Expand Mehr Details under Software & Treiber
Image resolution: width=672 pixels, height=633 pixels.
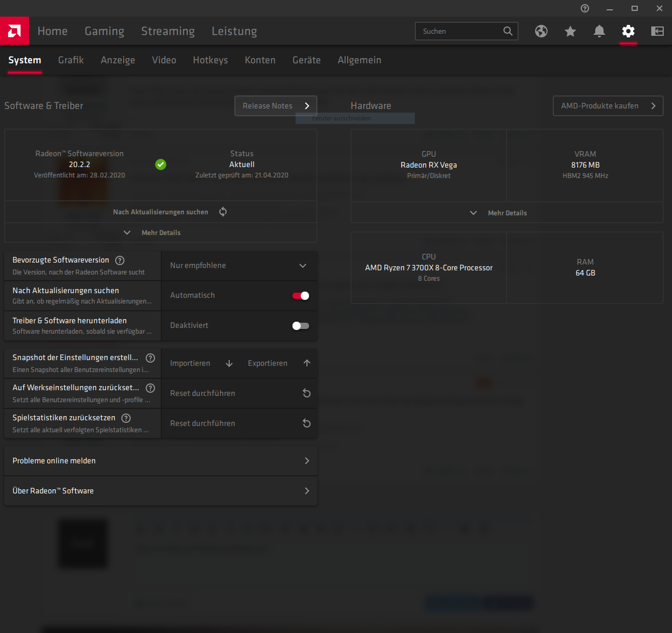click(161, 233)
